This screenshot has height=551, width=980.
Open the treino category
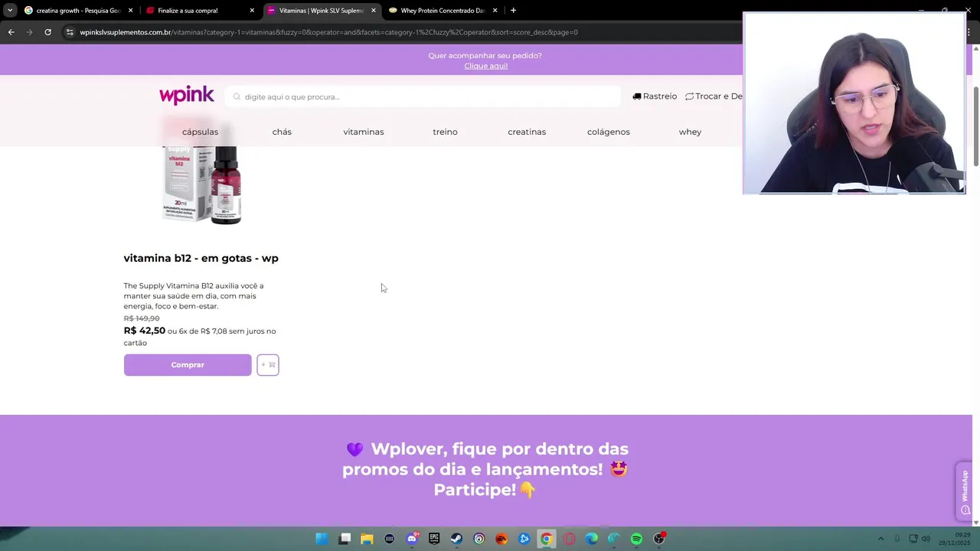pos(445,132)
